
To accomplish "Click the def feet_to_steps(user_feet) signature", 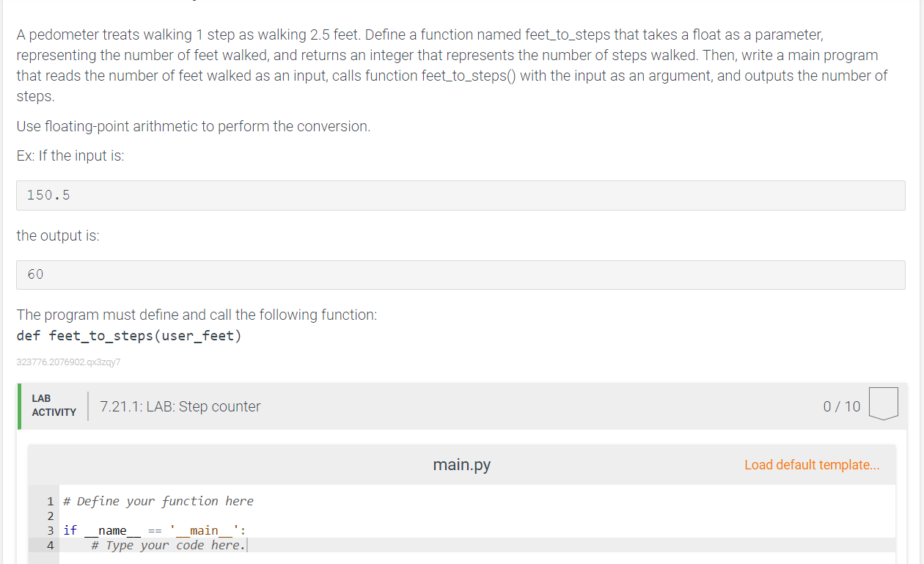I will click(x=129, y=336).
